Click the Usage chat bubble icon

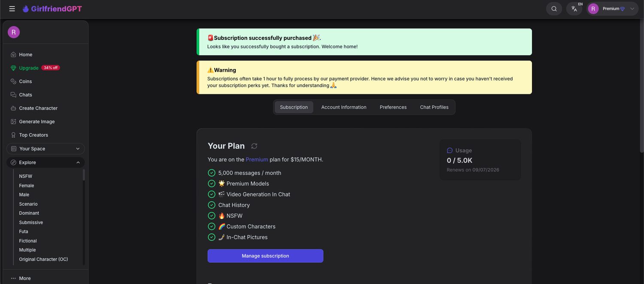450,151
